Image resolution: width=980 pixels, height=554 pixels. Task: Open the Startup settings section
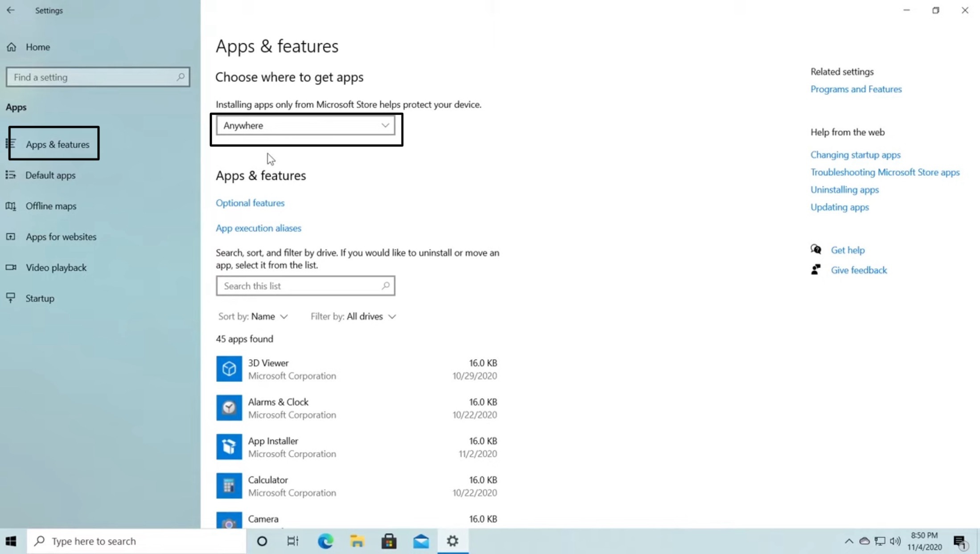coord(40,298)
